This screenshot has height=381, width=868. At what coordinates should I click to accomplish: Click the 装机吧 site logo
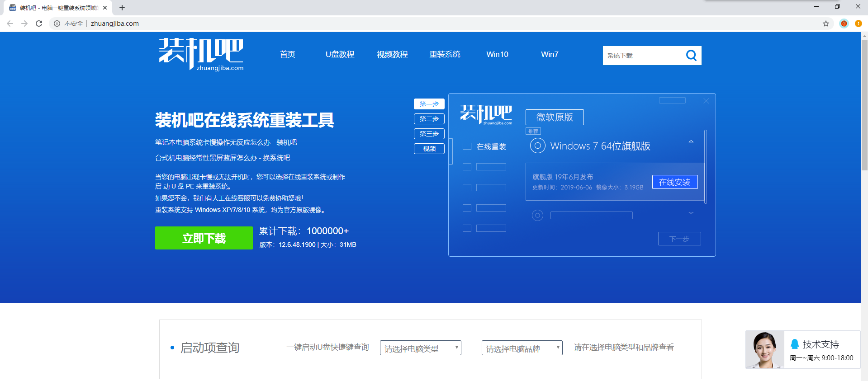pyautogui.click(x=201, y=54)
